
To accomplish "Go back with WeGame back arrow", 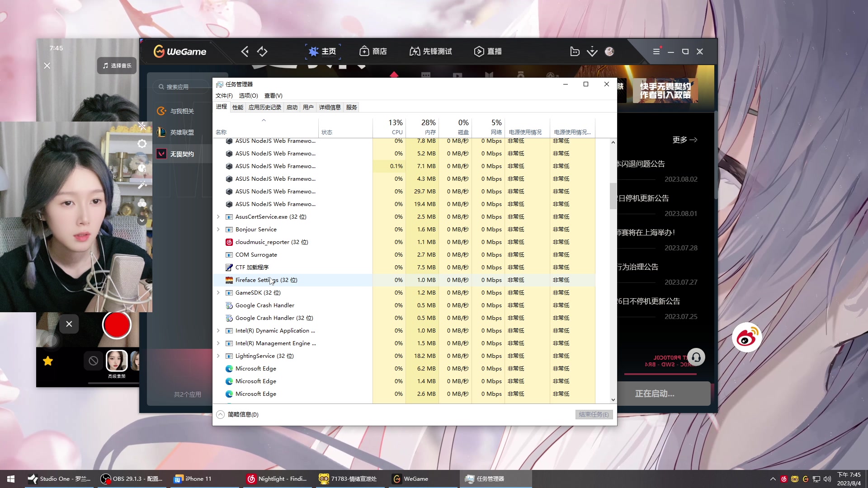I will pos(245,52).
